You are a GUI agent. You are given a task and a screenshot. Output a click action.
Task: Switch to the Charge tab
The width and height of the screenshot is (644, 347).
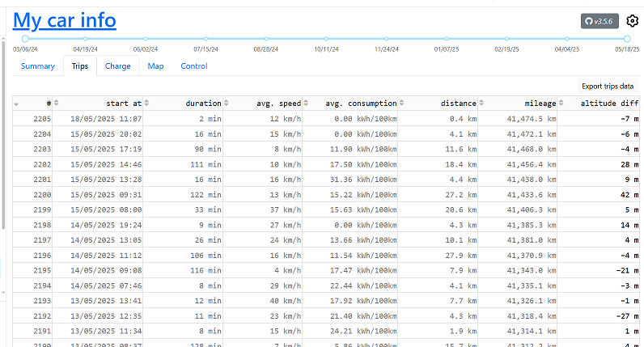click(118, 66)
